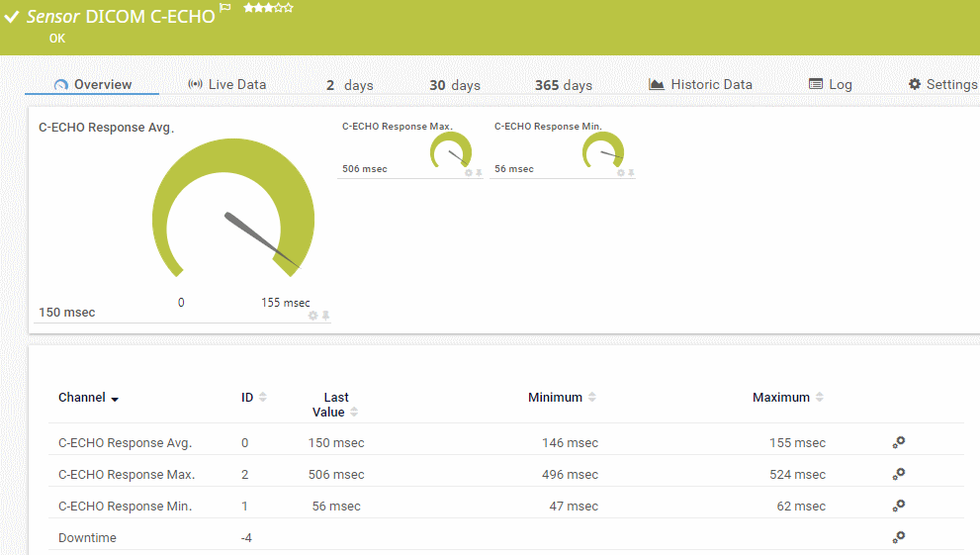Click the Channel column sort arrow
The image size is (980, 555).
coord(115,399)
